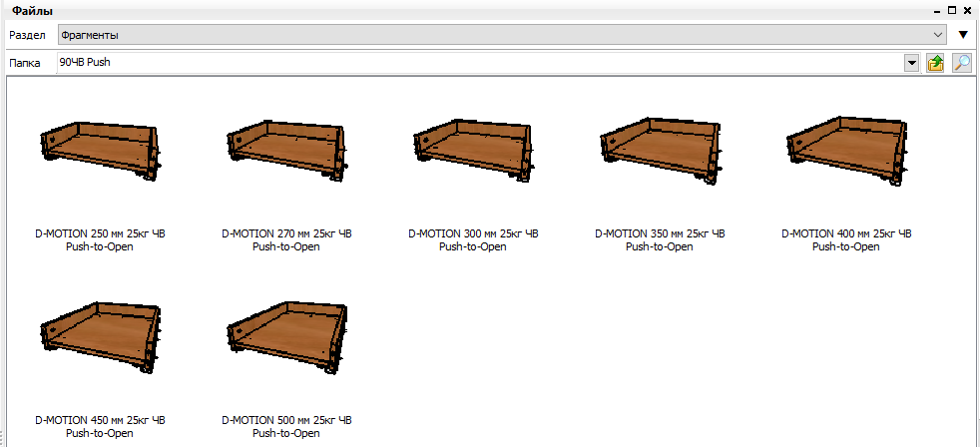
Task: Minimize the Файлы panel
Action: coord(939,11)
